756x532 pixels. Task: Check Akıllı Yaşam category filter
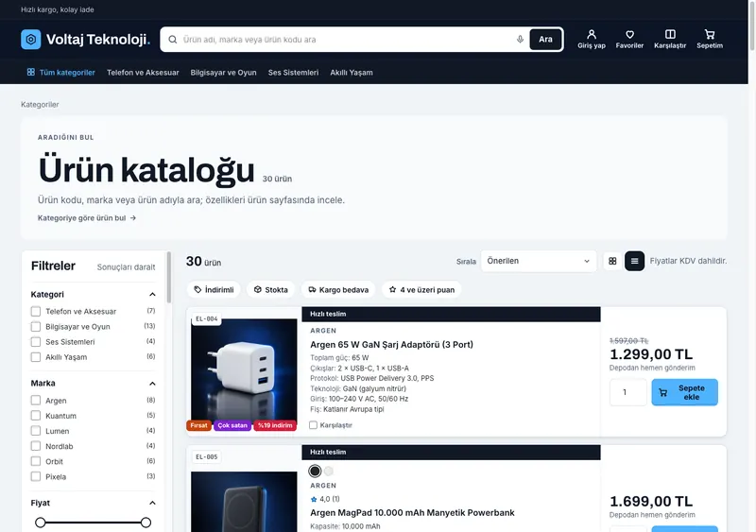pyautogui.click(x=36, y=357)
